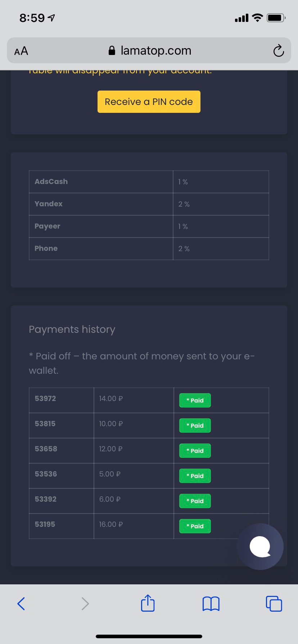Open the Safari share sheet
The height and width of the screenshot is (644, 298).
pyautogui.click(x=148, y=603)
